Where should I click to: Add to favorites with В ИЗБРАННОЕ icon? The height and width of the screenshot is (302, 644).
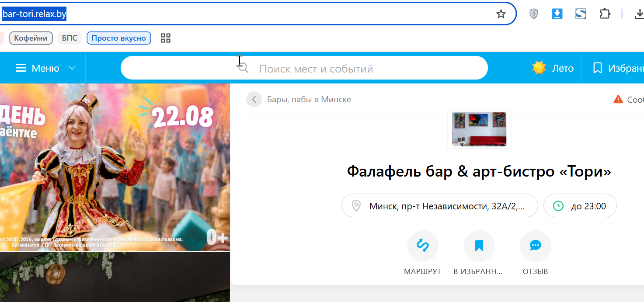pos(479,246)
